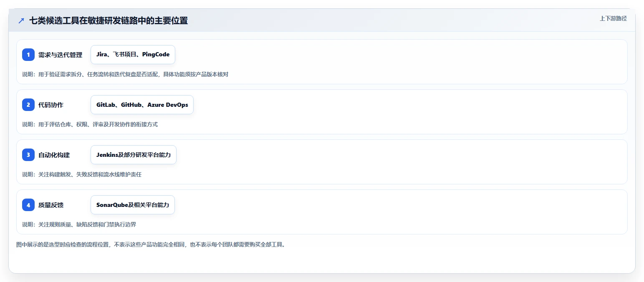Click the description about 构建触发、失败反馈
This screenshot has height=282, width=644.
pyautogui.click(x=82, y=174)
